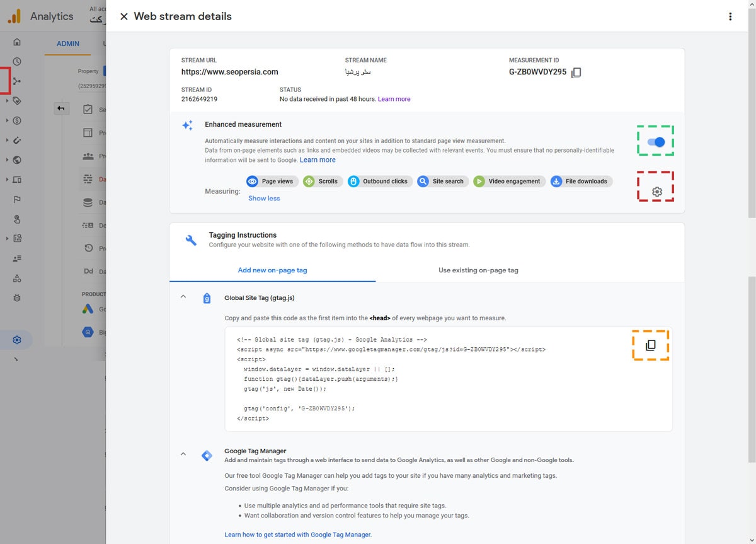Open Learn how to get started with GTM link

(x=298, y=535)
